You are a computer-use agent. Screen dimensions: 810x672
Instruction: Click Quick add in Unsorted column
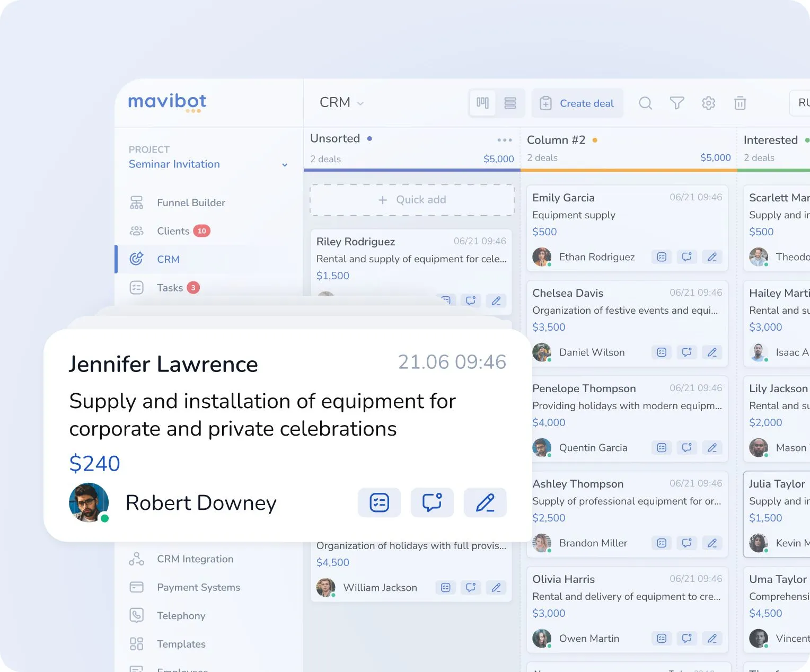click(412, 200)
